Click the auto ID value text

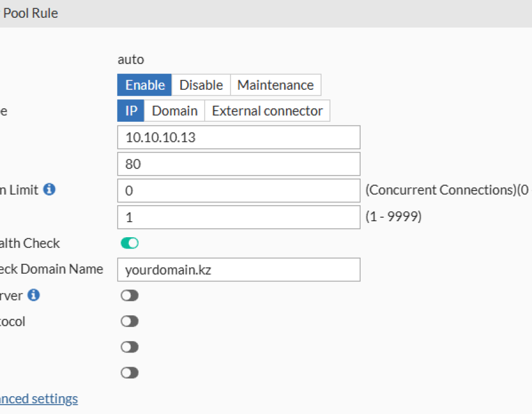pos(131,59)
